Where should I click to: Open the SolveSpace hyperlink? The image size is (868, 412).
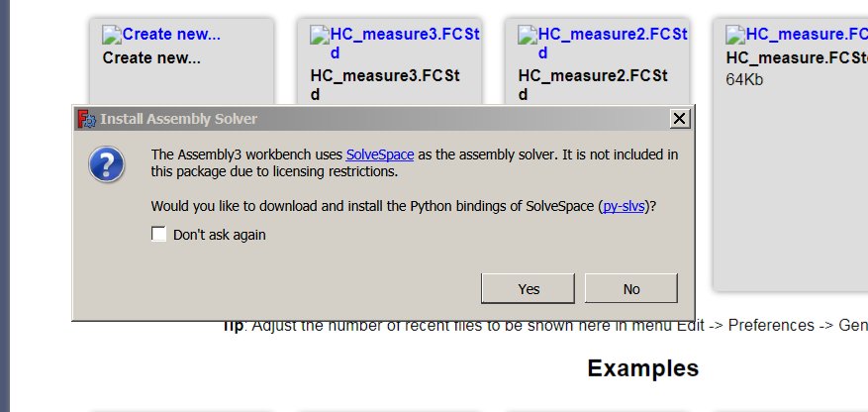pyautogui.click(x=379, y=154)
